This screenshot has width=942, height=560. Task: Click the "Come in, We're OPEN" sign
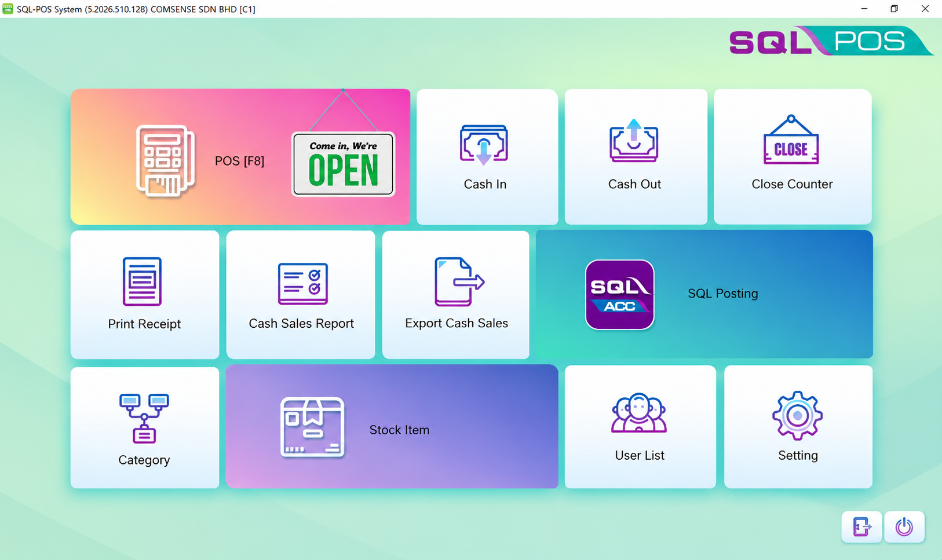pyautogui.click(x=343, y=164)
